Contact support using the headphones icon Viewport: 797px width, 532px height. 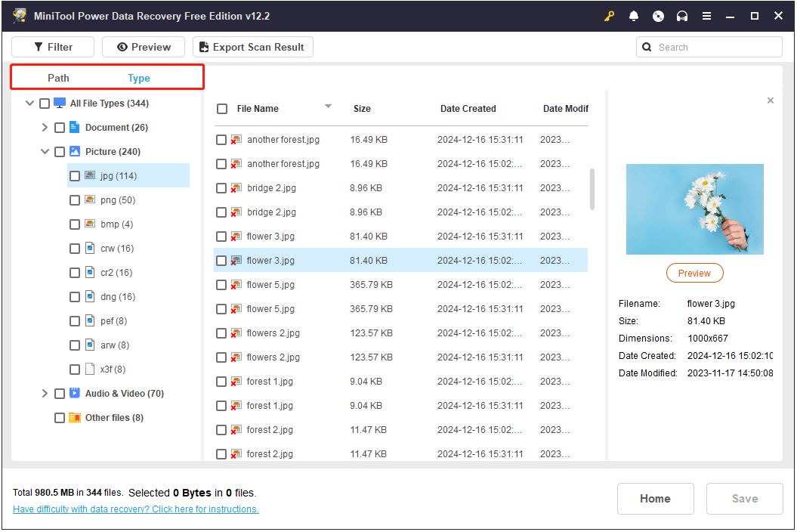[x=682, y=15]
